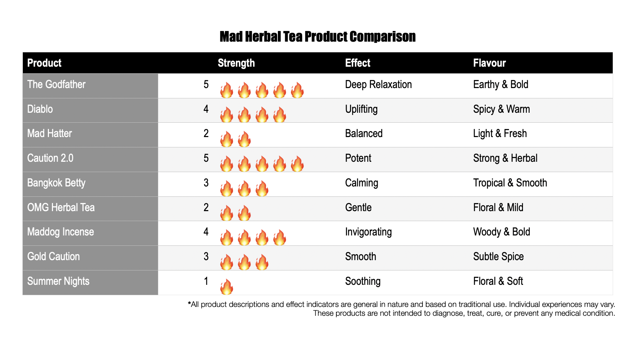Select The Godfather product cell
Image resolution: width=644 pixels, height=339 pixels.
tap(91, 85)
